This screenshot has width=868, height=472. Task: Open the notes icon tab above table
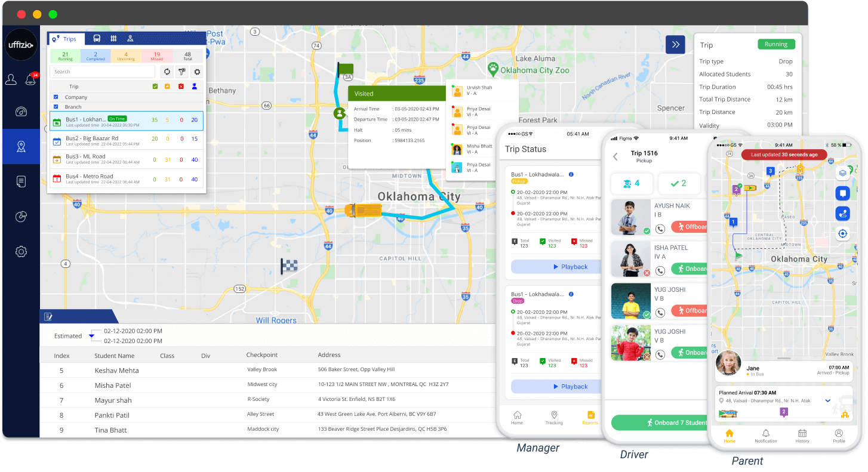pyautogui.click(x=48, y=316)
